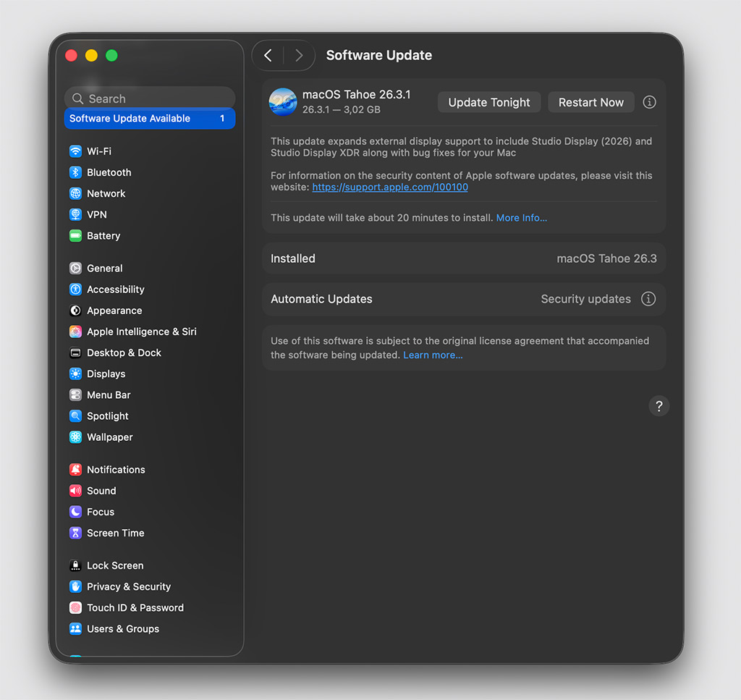The image size is (741, 700).
Task: Open Lock Screen icon
Action: [75, 565]
